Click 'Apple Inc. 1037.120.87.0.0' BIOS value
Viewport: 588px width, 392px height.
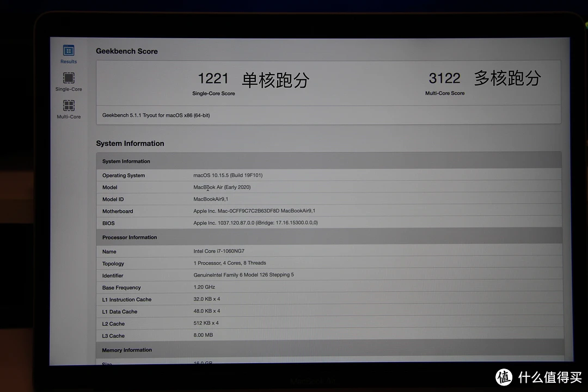(x=255, y=223)
